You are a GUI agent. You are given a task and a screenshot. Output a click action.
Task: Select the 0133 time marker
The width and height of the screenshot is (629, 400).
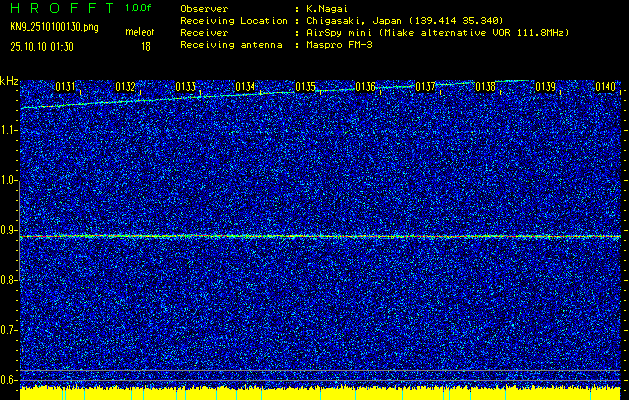coord(185,88)
